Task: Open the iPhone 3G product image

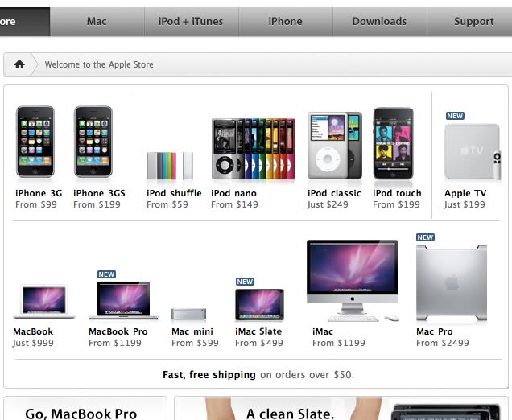Action: click(35, 142)
